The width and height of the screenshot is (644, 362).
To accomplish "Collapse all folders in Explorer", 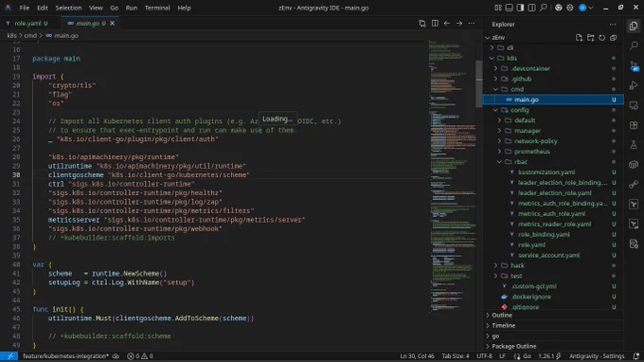I will point(613,37).
